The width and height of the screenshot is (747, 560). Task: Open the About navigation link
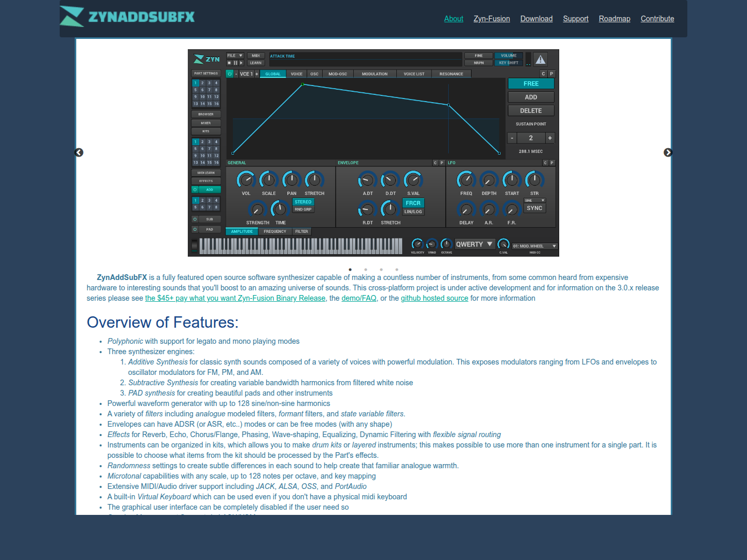coord(454,19)
